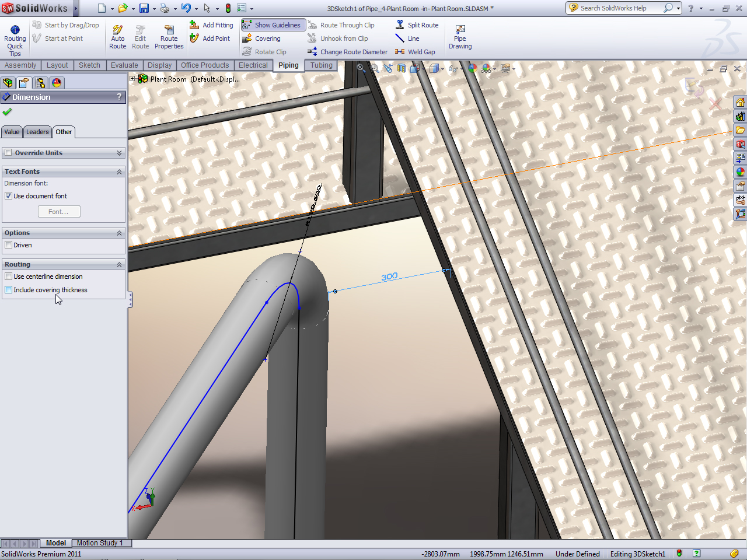The width and height of the screenshot is (747, 560).
Task: Click the green checkmark to accept dimension
Action: tap(7, 111)
